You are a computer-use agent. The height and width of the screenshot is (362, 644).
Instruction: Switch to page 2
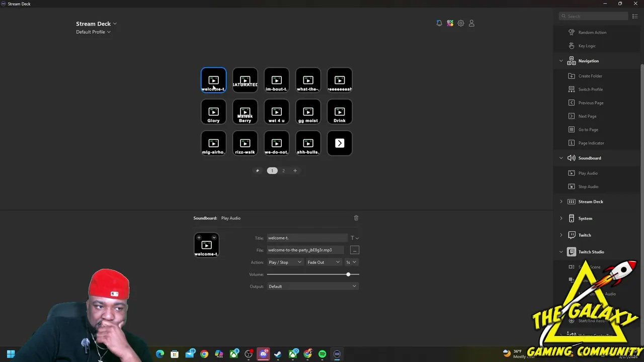coord(283,170)
